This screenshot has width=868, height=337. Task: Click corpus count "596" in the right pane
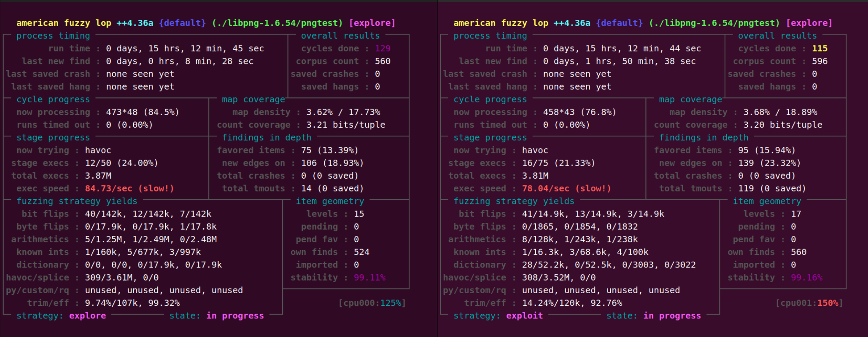819,61
